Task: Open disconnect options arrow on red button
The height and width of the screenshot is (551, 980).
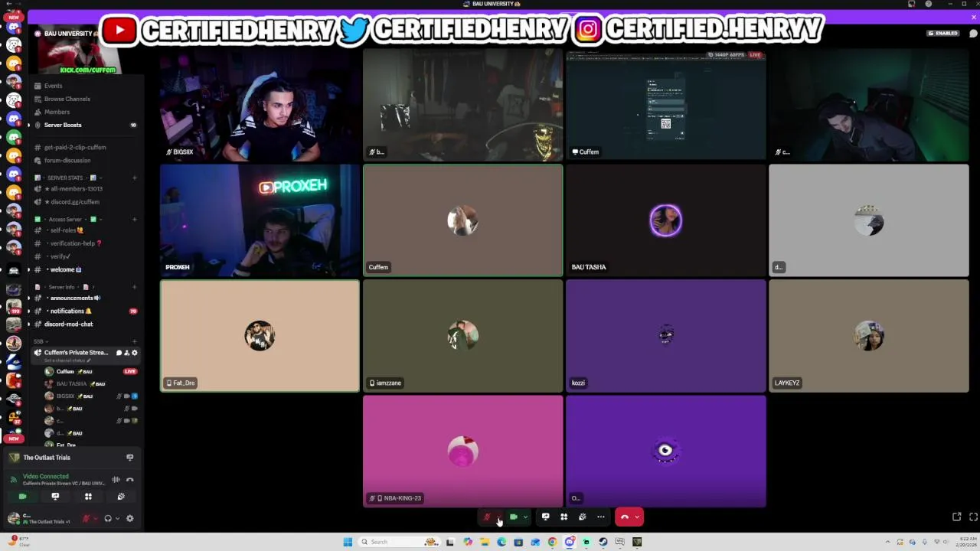Action: pos(637,517)
